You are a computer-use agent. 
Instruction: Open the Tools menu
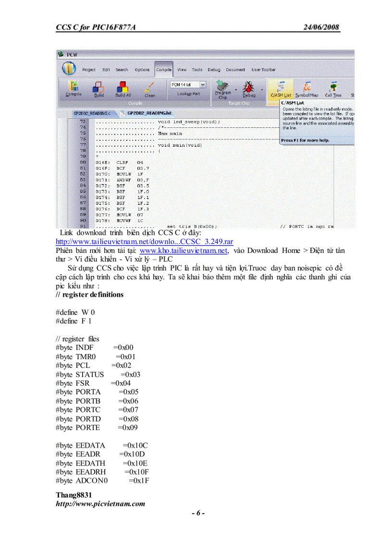pos(197,69)
